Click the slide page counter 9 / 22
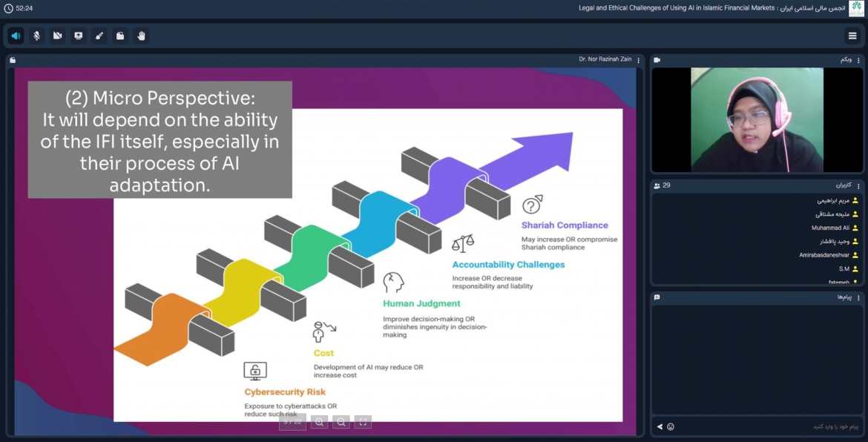This screenshot has width=868, height=442. (292, 422)
